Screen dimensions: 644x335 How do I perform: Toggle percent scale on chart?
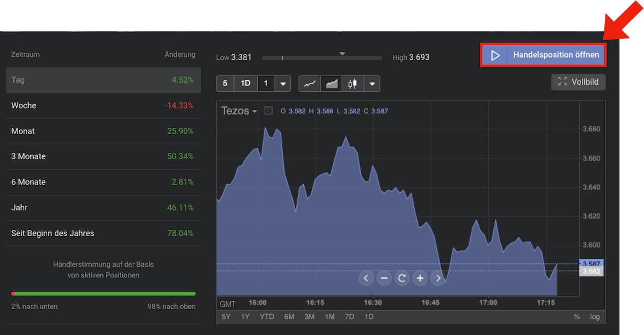coord(576,317)
